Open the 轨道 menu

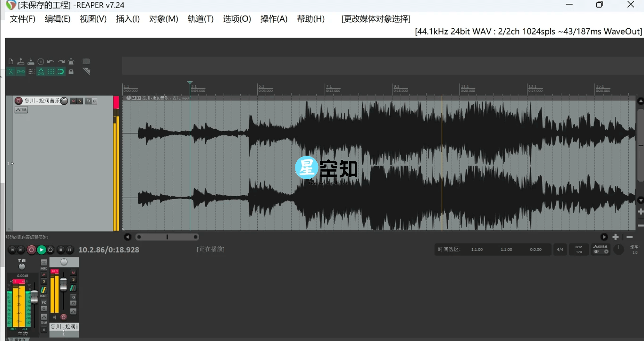point(201,19)
